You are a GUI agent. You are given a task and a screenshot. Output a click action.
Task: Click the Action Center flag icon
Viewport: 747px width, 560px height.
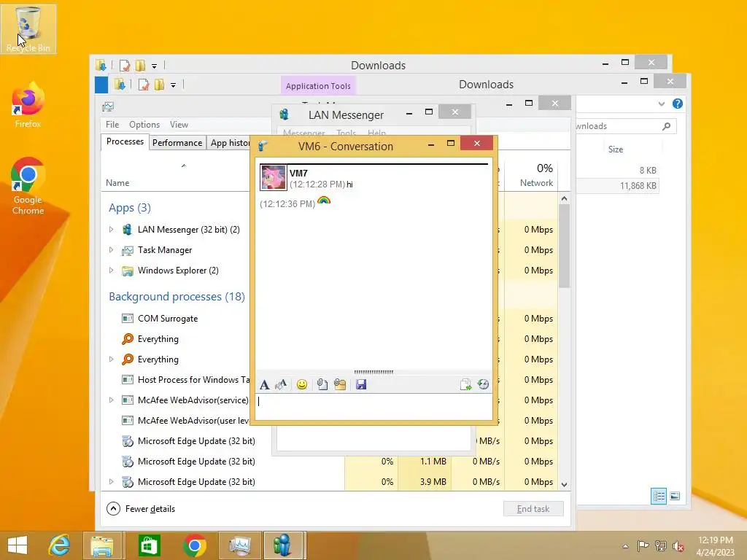643,545
